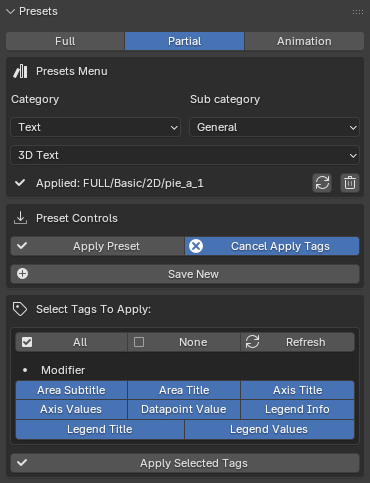Refresh the tags list

coord(297,342)
